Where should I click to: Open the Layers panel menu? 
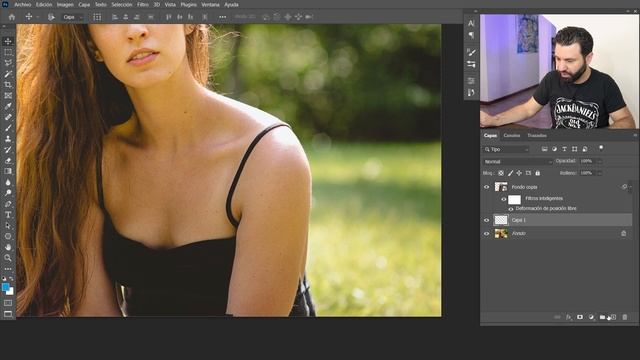coord(635,135)
